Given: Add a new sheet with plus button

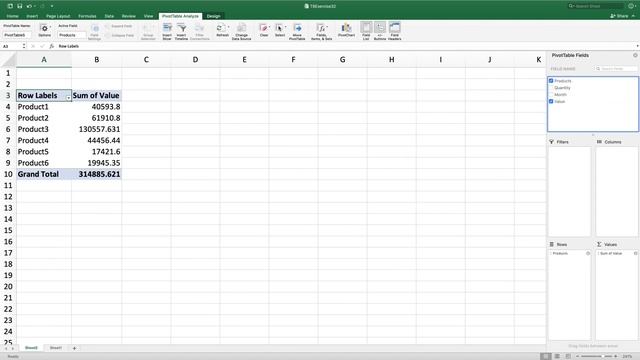Looking at the screenshot, I should pos(74,348).
